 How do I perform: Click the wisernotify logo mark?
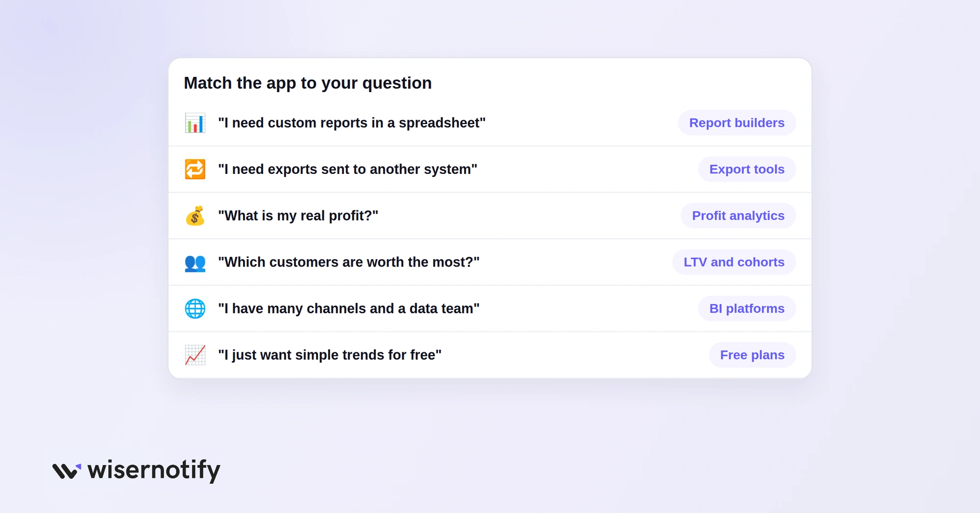tap(67, 471)
